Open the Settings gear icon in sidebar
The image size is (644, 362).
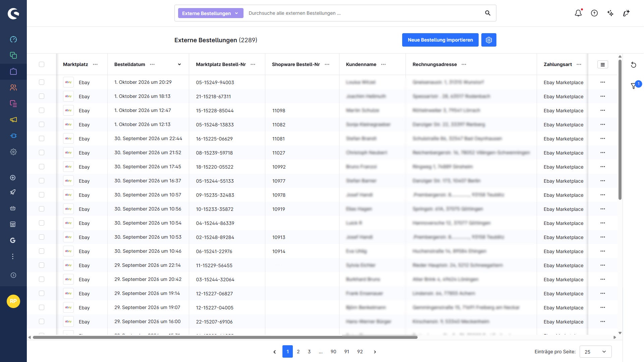click(x=13, y=152)
